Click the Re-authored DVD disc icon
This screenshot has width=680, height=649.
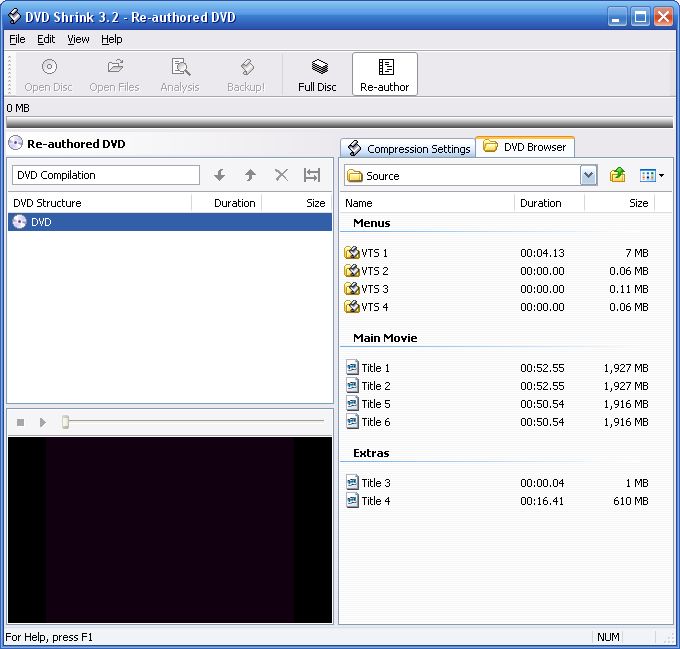[x=16, y=143]
